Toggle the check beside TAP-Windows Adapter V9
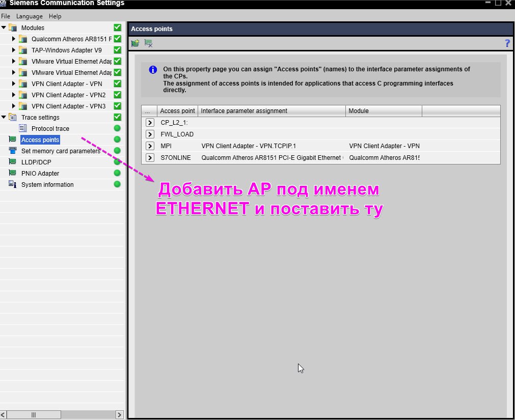This screenshot has height=420, width=515. (117, 50)
